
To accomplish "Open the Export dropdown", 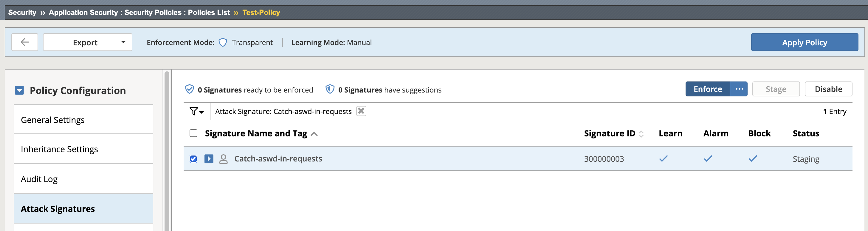I will coord(88,42).
